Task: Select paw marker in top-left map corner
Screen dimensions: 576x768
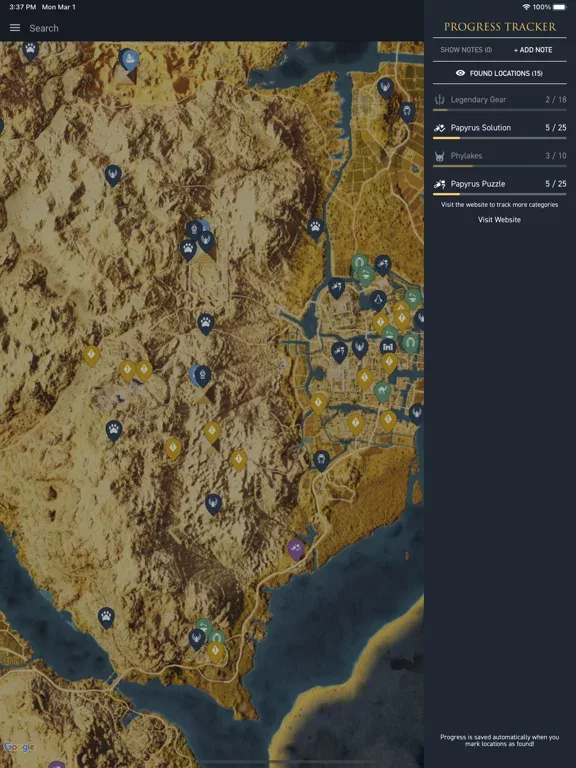Action: (x=30, y=50)
